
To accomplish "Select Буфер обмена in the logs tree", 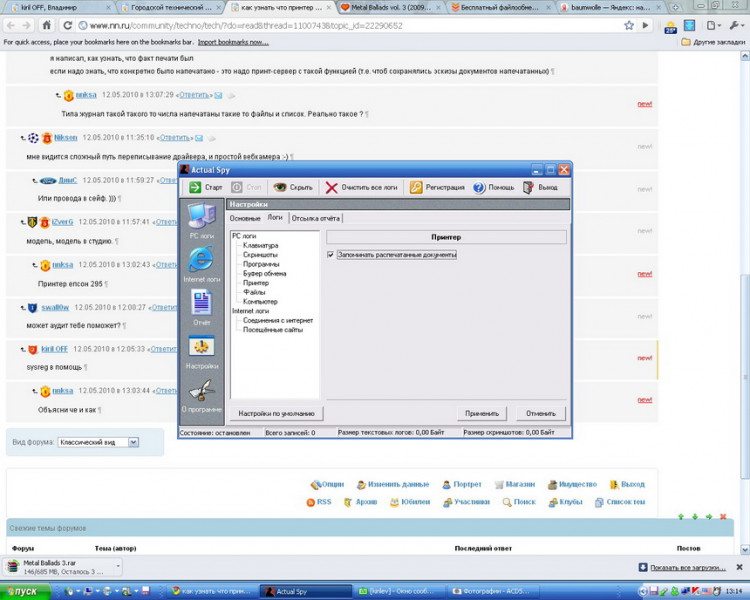I will coord(265,274).
